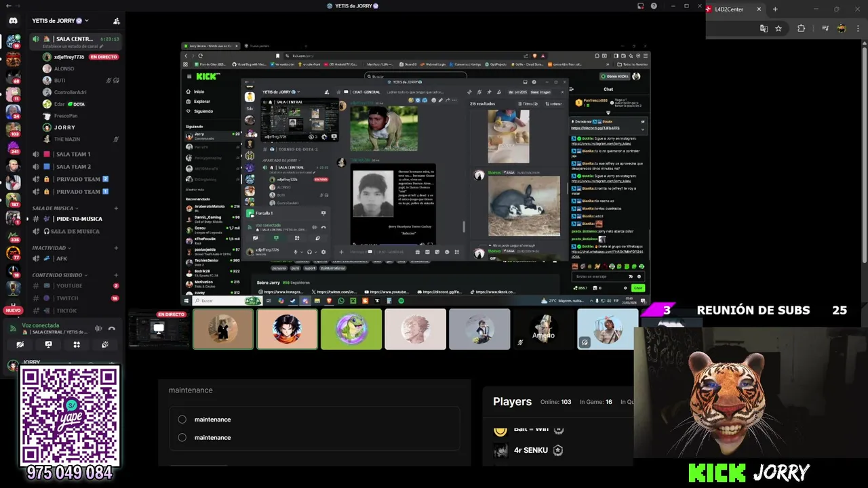868x488 pixels.
Task: Select user FrescoPan in voice list
Action: click(x=66, y=116)
